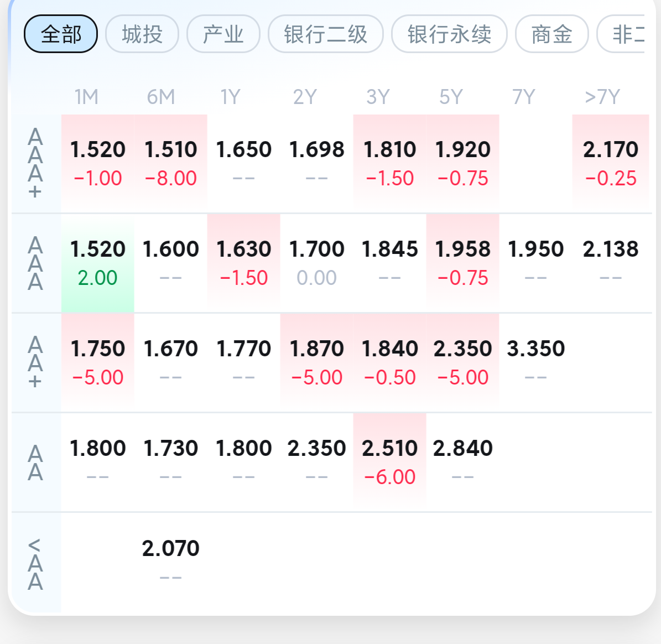Switch to 银行永续 tab

point(449,34)
